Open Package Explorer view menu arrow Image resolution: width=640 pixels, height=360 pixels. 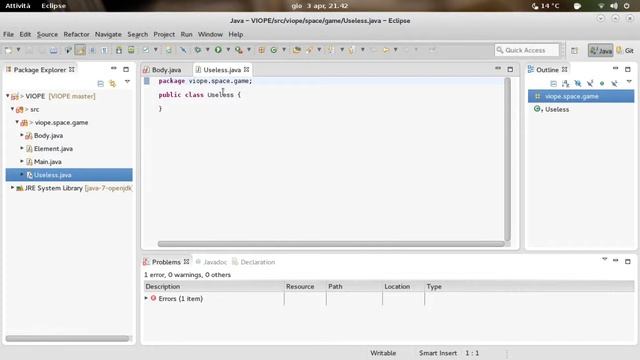click(127, 82)
